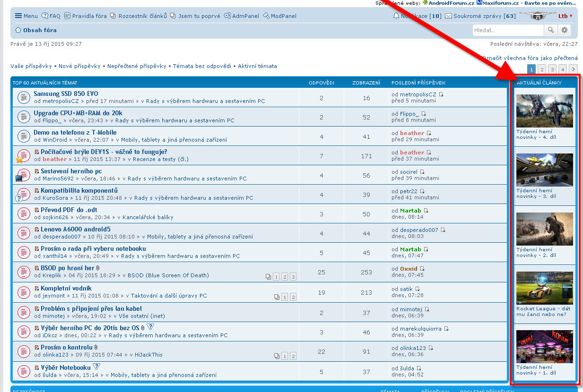Open notifications bell icon
The image size is (583, 392).
click(396, 16)
